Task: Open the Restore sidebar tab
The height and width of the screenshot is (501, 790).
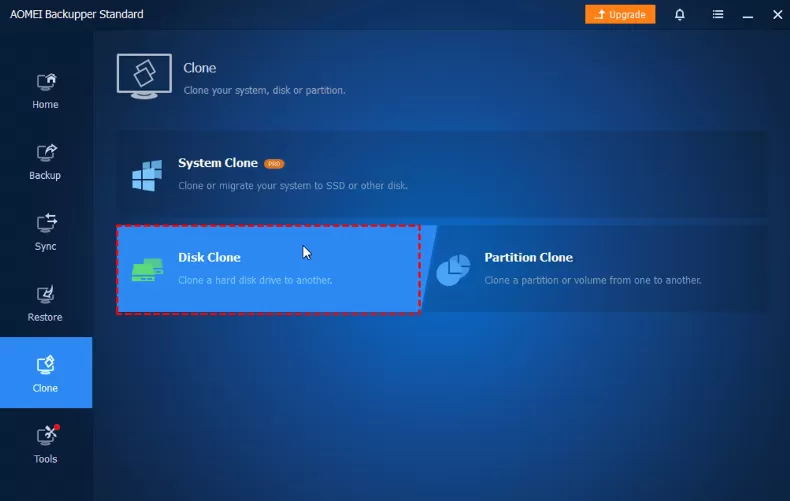Action: click(x=45, y=303)
